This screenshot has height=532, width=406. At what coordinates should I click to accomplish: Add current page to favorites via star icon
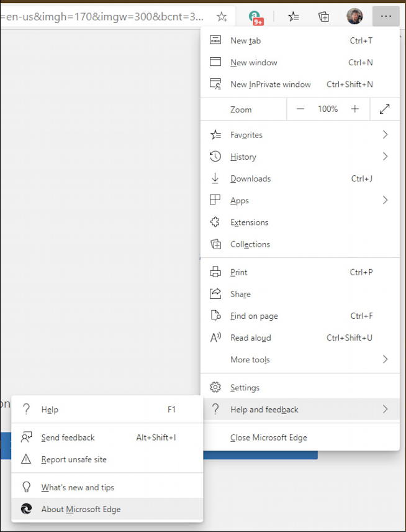pos(222,17)
